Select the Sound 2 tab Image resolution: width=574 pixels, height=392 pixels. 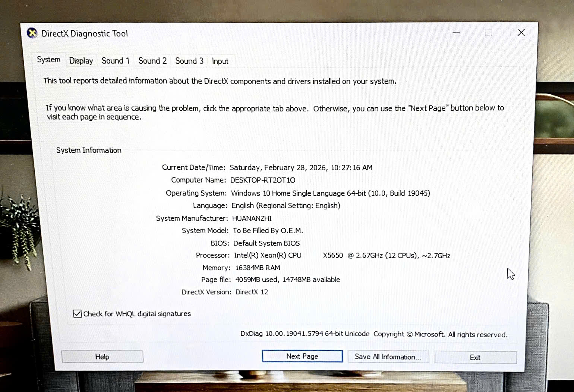point(152,60)
